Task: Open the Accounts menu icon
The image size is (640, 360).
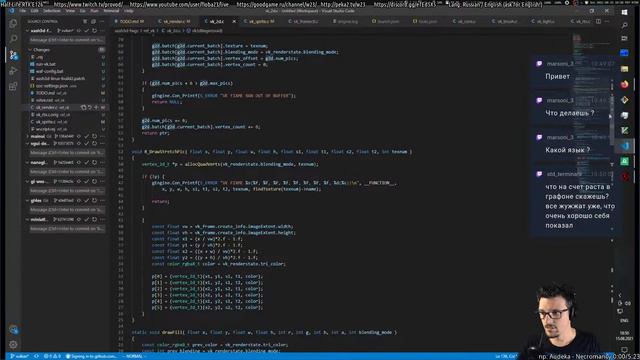Action: (13, 329)
